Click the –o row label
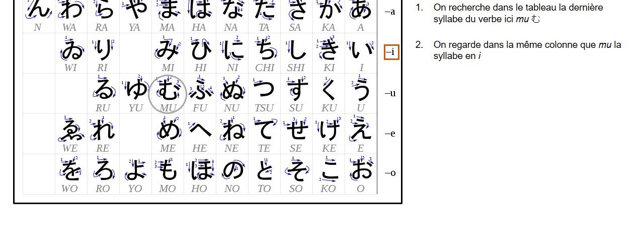Image resolution: width=644 pixels, height=252 pixels. (390, 173)
